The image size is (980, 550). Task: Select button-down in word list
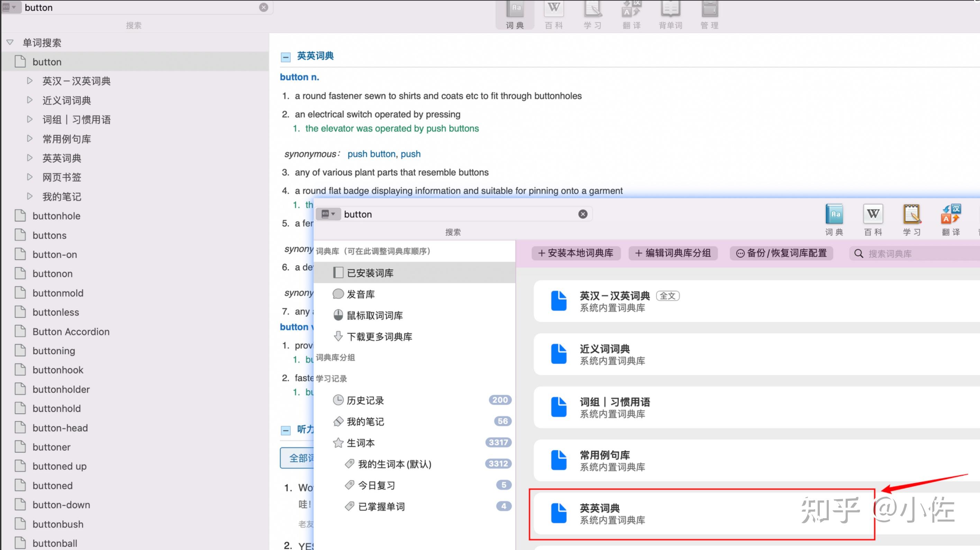135,505
